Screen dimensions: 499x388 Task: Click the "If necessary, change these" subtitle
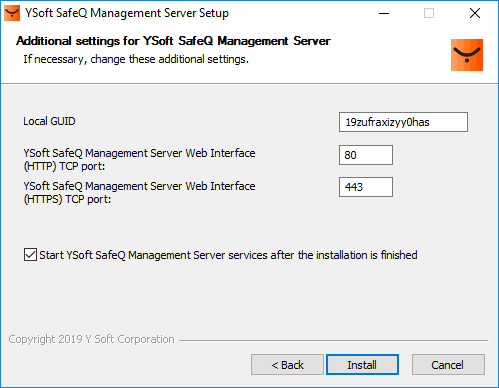[136, 59]
